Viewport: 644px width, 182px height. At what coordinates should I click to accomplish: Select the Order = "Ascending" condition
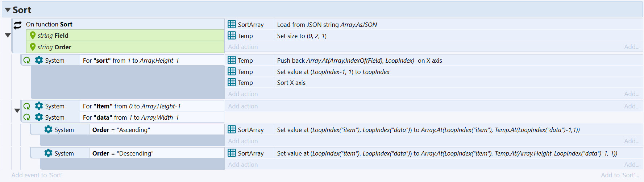click(121, 130)
